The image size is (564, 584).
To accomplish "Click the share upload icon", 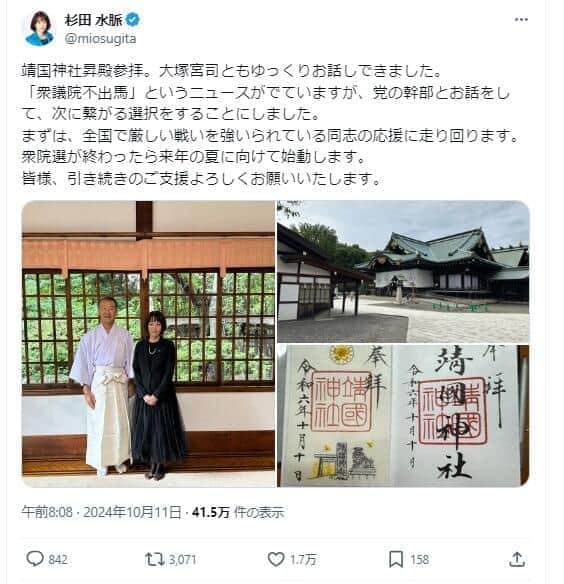I will pyautogui.click(x=517, y=559).
